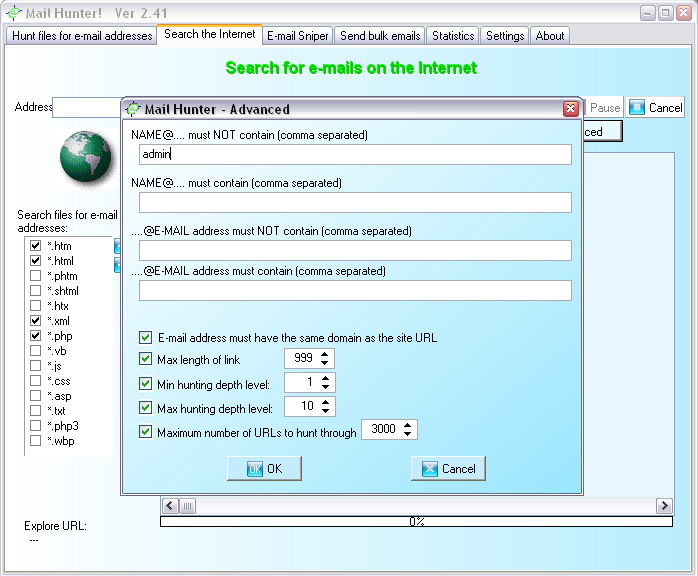Decrease Max hunting depth level
This screenshot has height=576, width=698.
click(x=325, y=411)
